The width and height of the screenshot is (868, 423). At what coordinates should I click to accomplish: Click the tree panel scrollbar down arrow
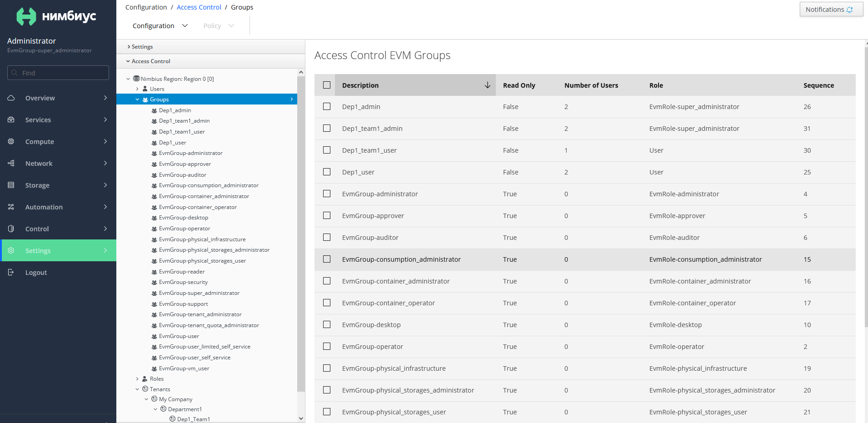[301, 418]
